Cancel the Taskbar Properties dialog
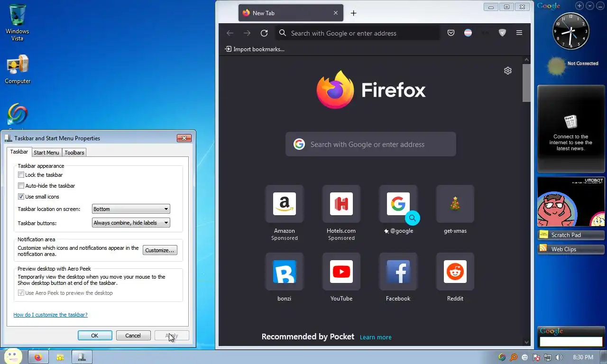The height and width of the screenshot is (364, 607). pyautogui.click(x=133, y=336)
